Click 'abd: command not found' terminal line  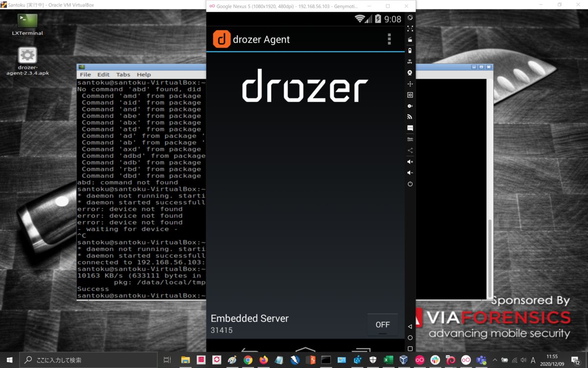pyautogui.click(x=127, y=183)
